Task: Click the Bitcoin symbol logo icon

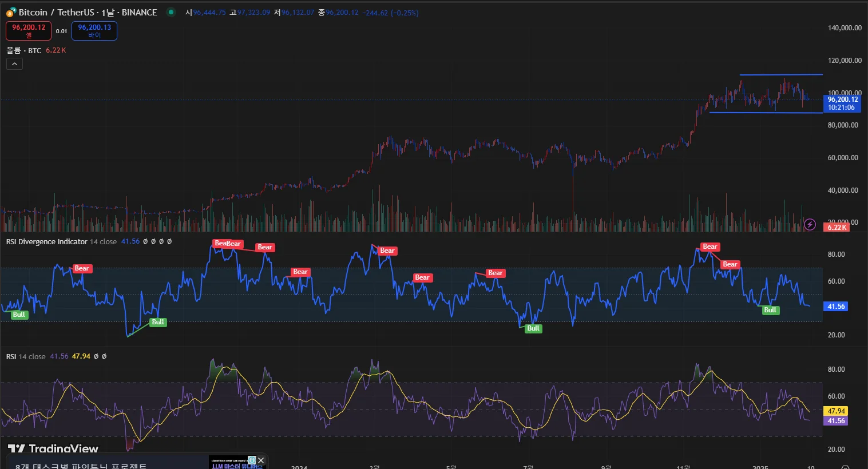Action: [11, 12]
